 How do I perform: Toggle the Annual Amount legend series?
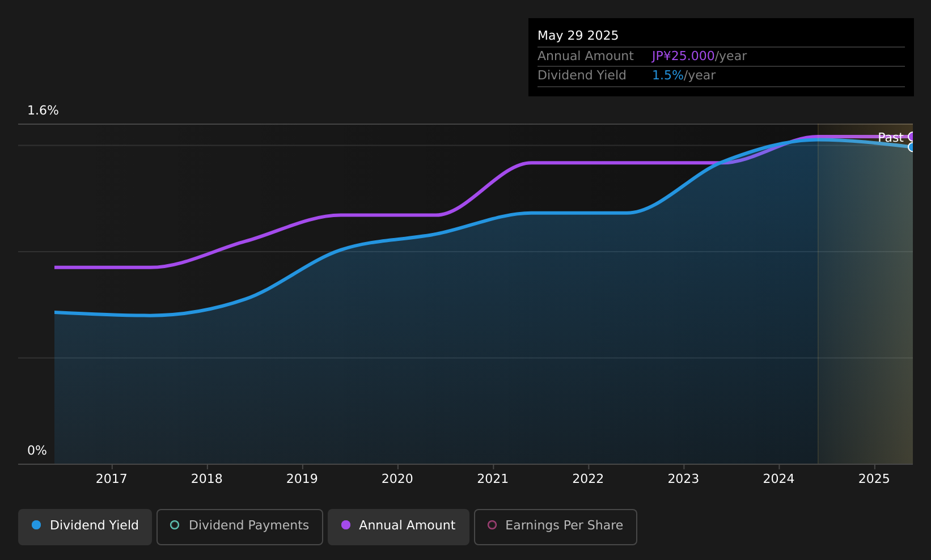coord(399,527)
